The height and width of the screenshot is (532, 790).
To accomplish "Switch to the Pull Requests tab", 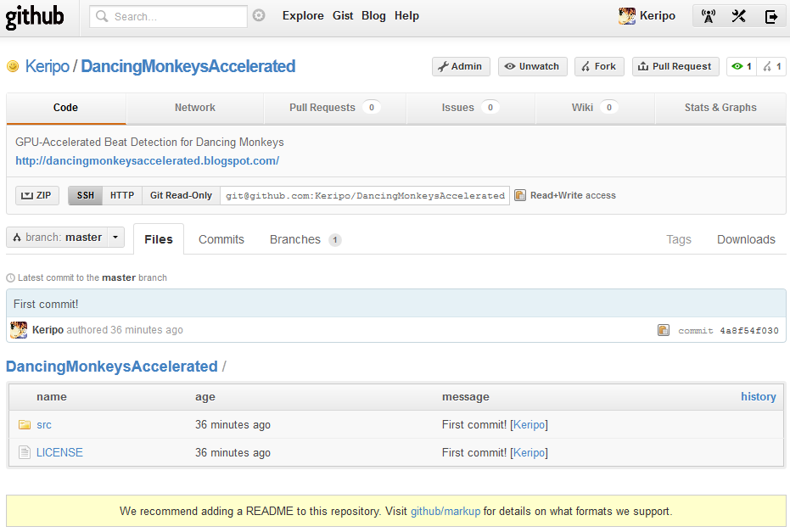I will click(334, 108).
